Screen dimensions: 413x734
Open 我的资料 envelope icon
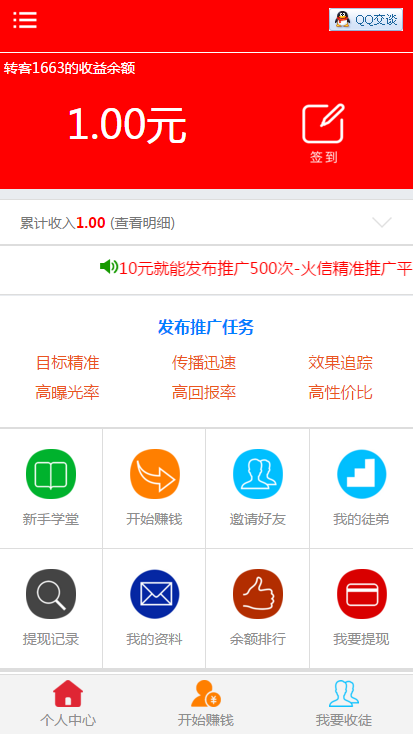click(155, 594)
